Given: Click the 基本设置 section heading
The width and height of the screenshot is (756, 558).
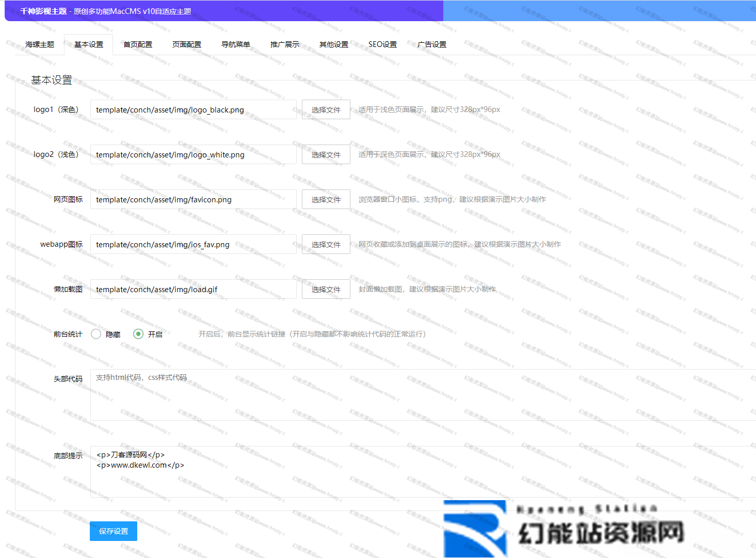Looking at the screenshot, I should (x=52, y=80).
